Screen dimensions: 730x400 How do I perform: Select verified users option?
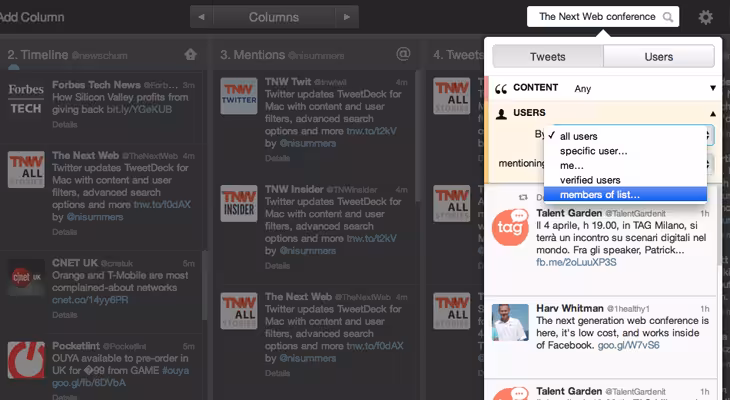pos(625,180)
